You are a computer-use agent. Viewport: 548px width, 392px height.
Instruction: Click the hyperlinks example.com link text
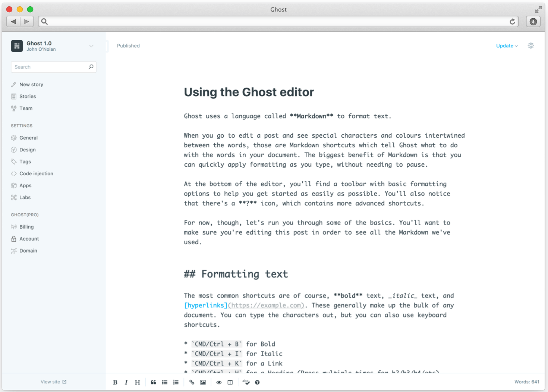pyautogui.click(x=244, y=305)
